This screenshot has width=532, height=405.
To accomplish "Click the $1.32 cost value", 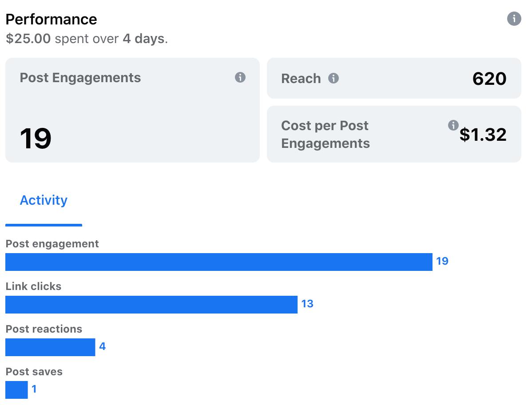I will [483, 135].
